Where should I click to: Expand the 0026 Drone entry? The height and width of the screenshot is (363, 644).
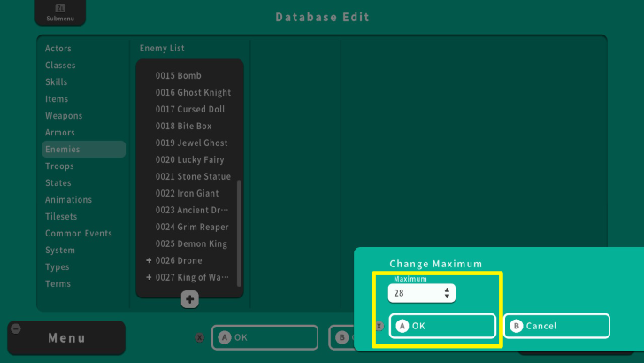pyautogui.click(x=149, y=260)
